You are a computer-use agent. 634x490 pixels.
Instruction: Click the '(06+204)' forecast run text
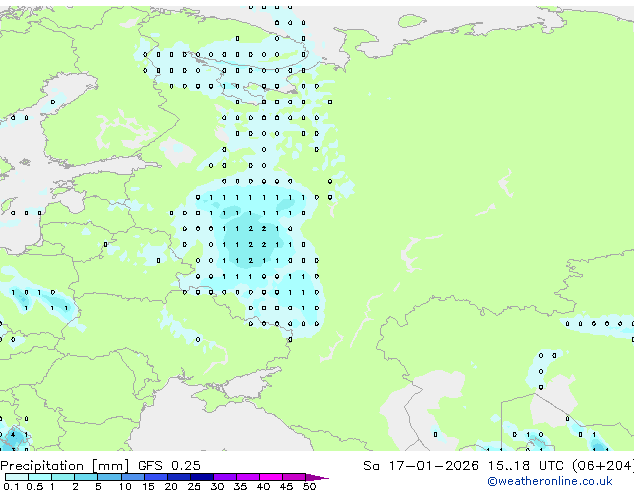coord(603,466)
